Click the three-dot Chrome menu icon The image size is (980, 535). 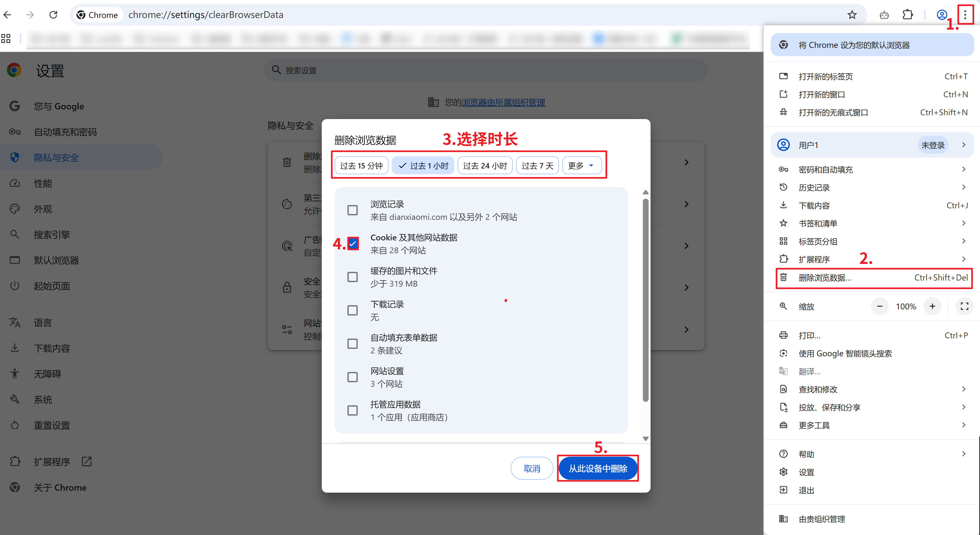pyautogui.click(x=965, y=15)
